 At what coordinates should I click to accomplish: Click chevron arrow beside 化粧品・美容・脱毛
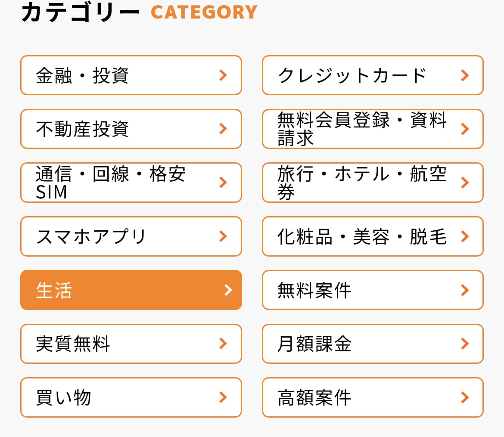(464, 236)
